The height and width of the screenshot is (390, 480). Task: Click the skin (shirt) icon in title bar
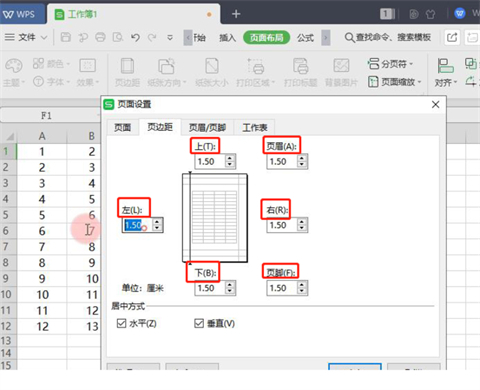[431, 14]
